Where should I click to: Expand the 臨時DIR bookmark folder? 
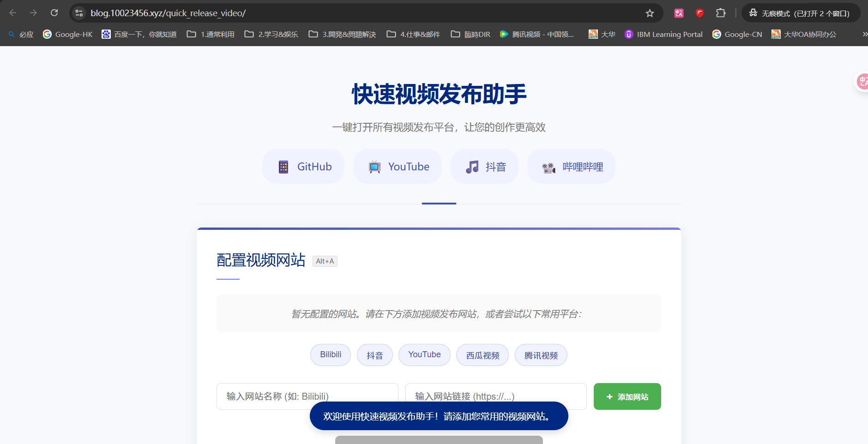click(x=470, y=34)
